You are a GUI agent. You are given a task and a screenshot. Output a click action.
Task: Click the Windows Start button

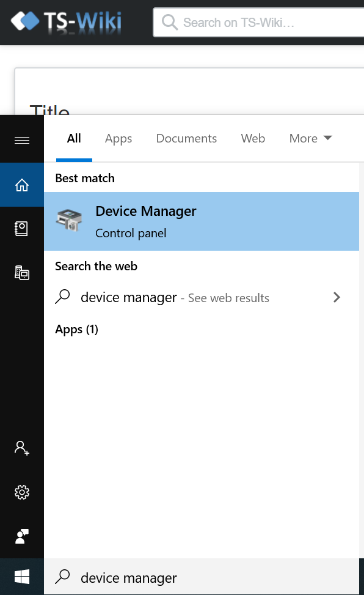click(x=21, y=577)
